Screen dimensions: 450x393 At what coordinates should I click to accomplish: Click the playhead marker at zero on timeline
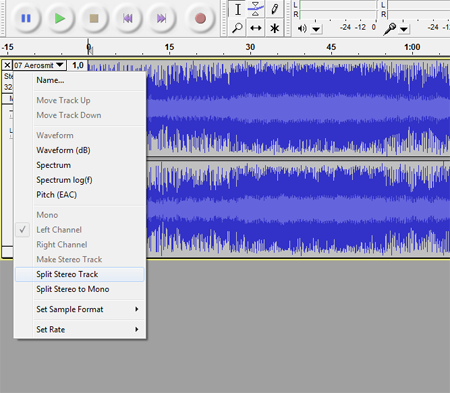tap(89, 48)
